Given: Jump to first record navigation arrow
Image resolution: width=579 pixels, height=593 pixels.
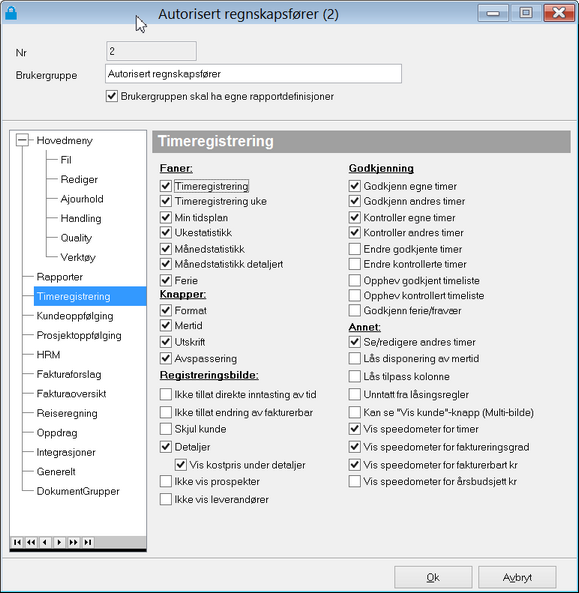Looking at the screenshot, I should click(x=17, y=542).
